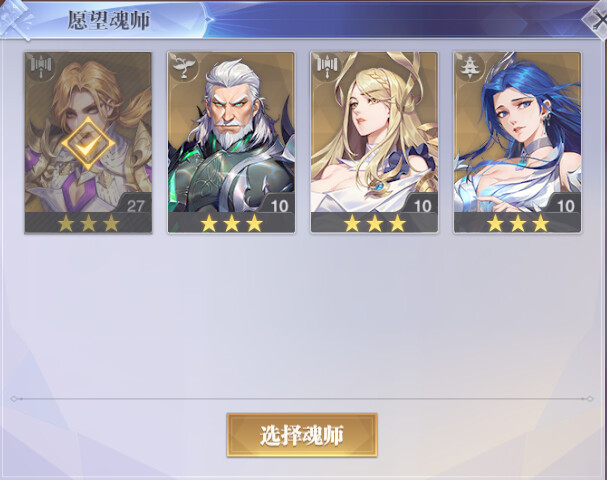Click the three-star rating on elder card
This screenshot has width=607, height=480.
click(231, 223)
